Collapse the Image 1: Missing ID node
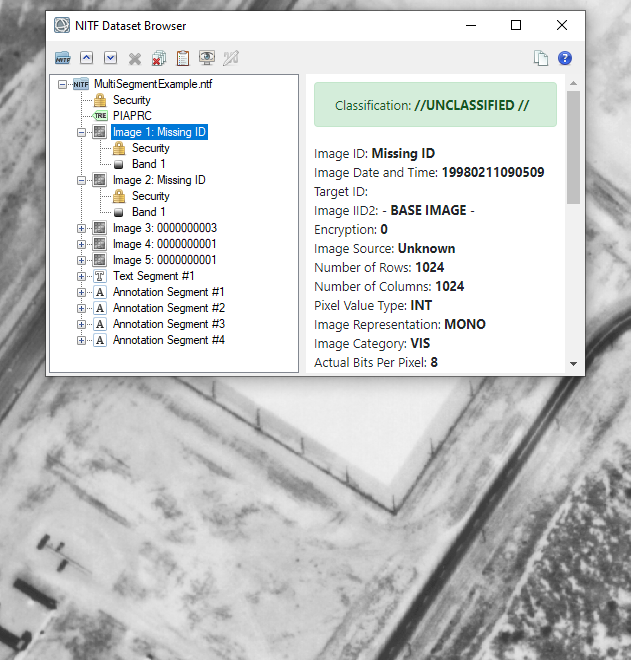The image size is (631, 660). [81, 132]
